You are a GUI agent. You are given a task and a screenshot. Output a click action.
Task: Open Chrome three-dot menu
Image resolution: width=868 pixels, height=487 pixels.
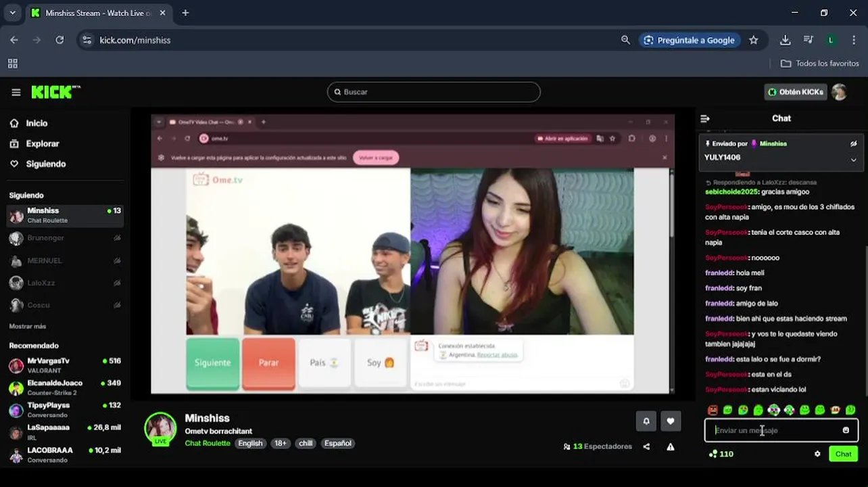tap(854, 40)
